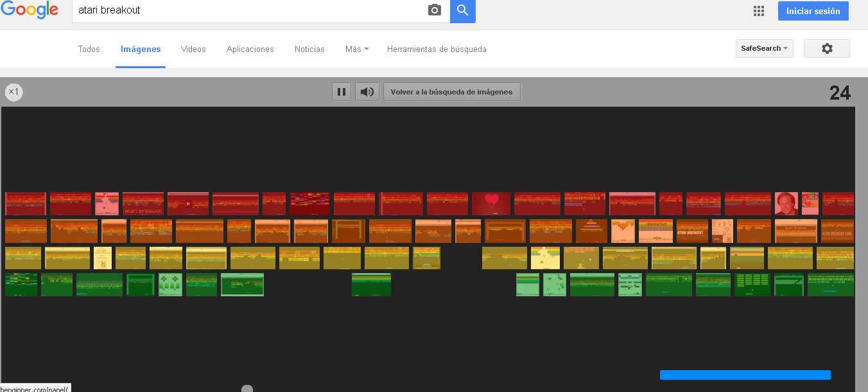Click the Google logo
The image size is (868, 392).
click(x=30, y=10)
